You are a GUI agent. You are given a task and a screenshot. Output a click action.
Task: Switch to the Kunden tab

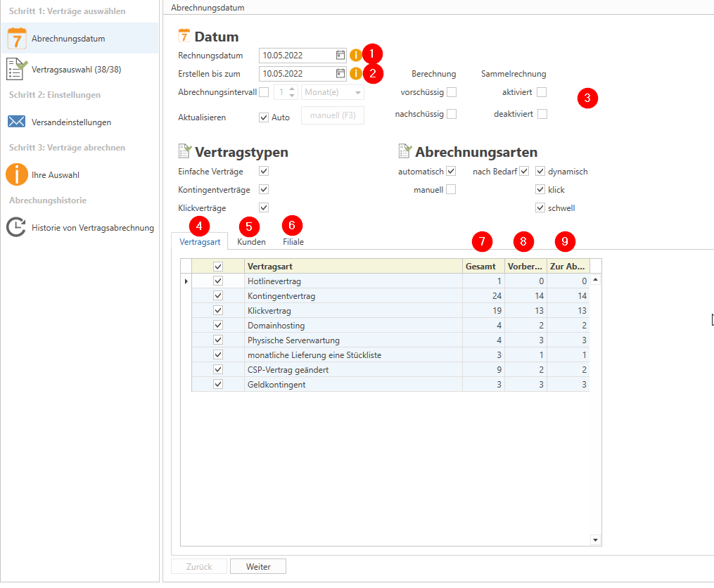251,242
